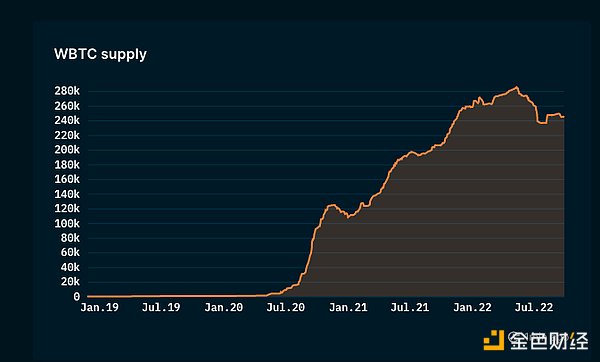
Task: Select the Jan.21 x-axis label
Action: pyautogui.click(x=348, y=307)
